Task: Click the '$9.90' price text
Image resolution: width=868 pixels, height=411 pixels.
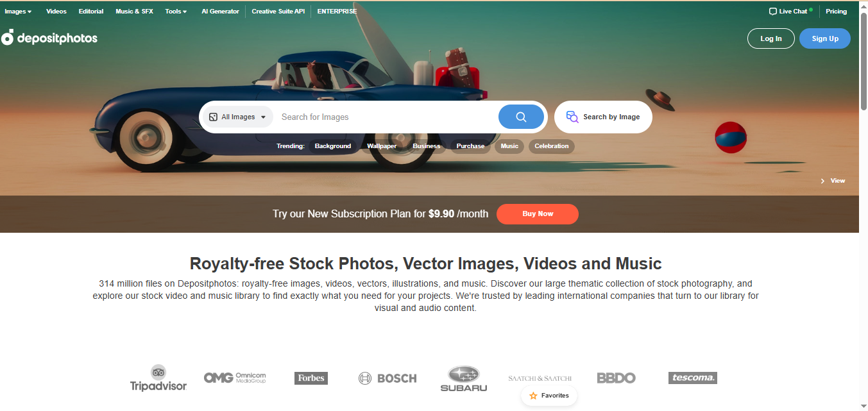Action: [x=441, y=214]
